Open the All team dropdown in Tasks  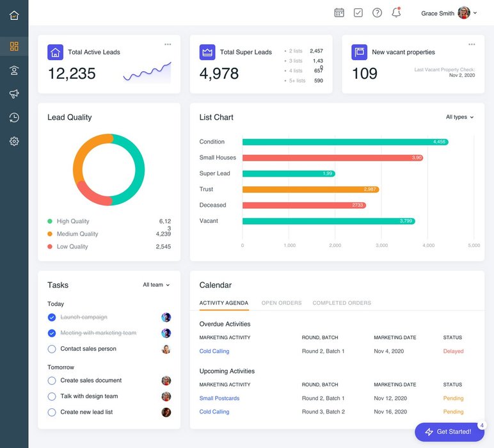pyautogui.click(x=156, y=285)
